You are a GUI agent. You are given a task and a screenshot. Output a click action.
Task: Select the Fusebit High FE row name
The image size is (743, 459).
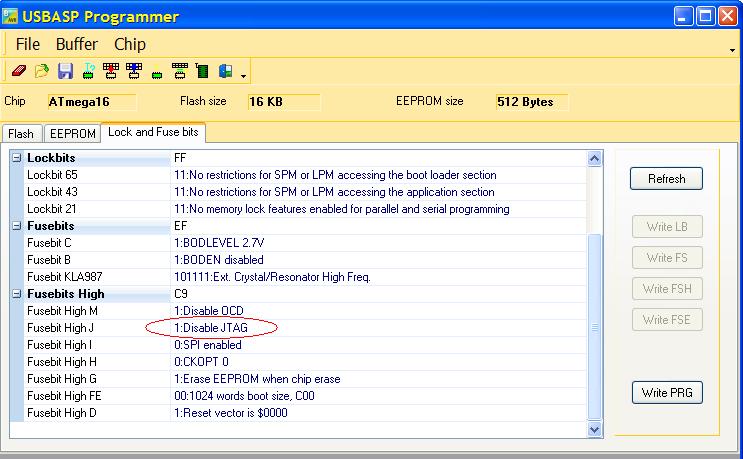64,396
